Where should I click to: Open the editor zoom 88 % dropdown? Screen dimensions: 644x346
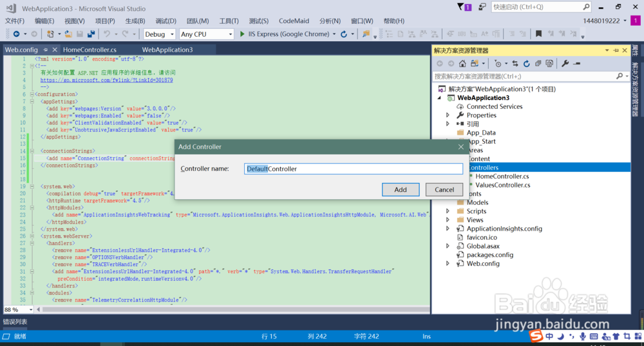pyautogui.click(x=31, y=309)
